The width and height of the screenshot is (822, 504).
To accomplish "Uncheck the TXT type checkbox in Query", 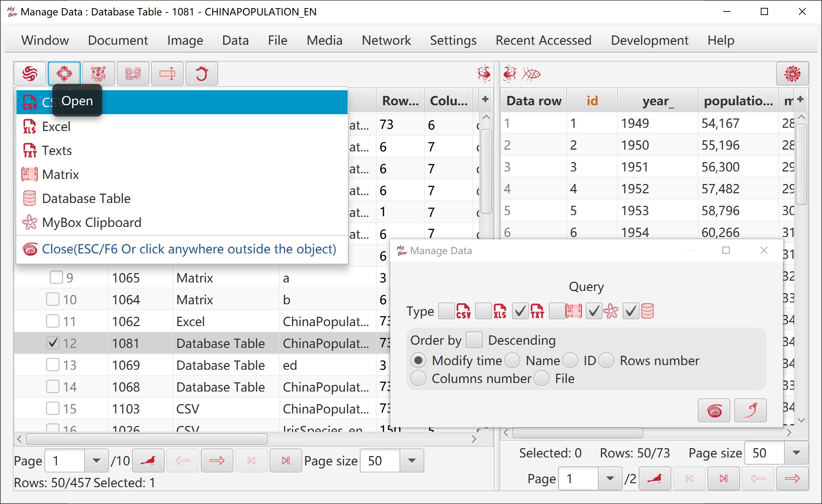I will tap(520, 311).
